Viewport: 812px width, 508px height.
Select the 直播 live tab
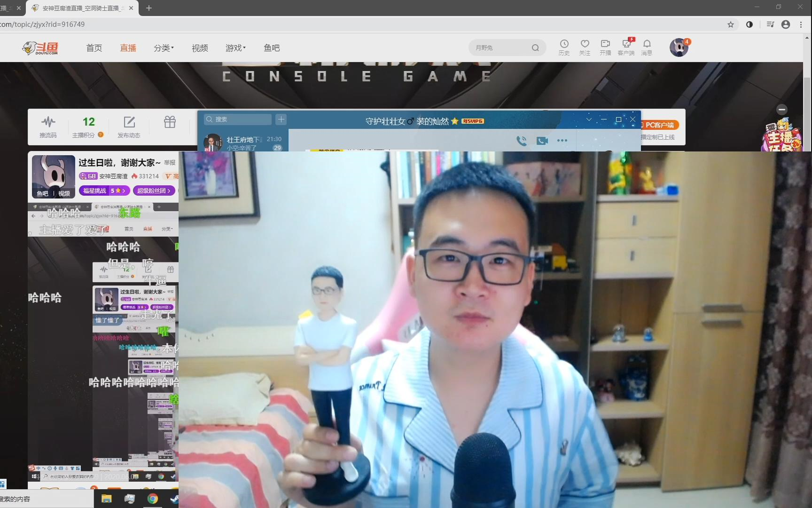(x=128, y=48)
